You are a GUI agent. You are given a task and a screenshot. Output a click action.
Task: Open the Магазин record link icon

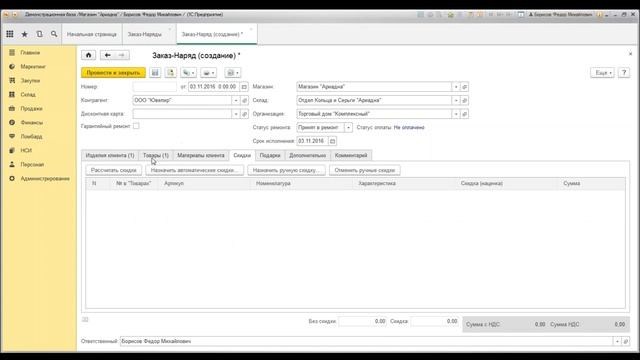click(464, 87)
